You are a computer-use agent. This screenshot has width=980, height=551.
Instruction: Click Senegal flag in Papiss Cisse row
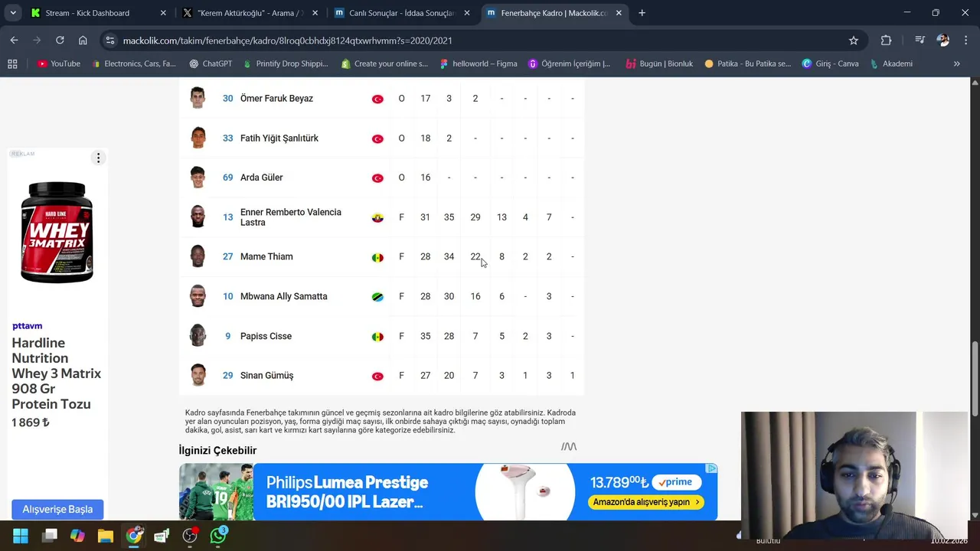(x=377, y=337)
